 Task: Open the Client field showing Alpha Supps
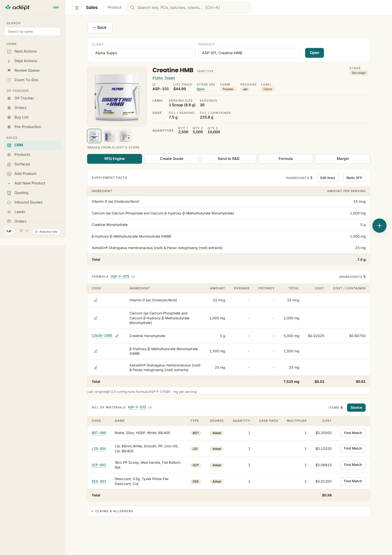pyautogui.click(x=143, y=53)
